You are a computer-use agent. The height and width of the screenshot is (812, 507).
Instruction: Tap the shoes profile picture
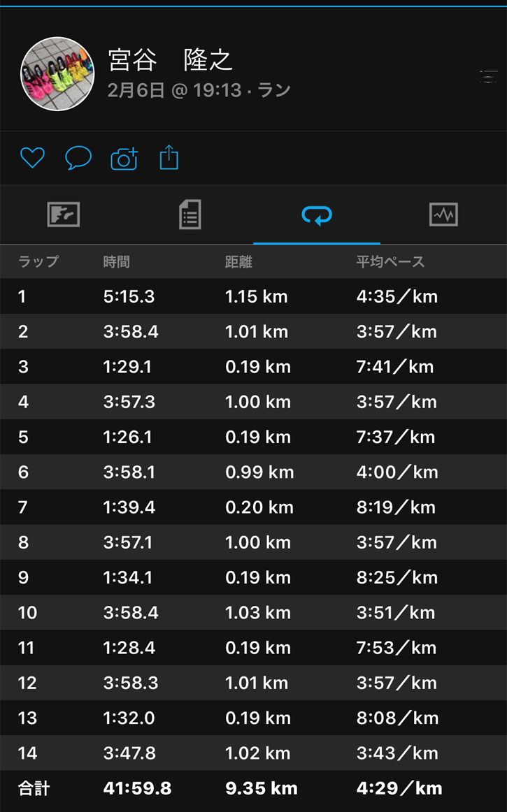57,74
